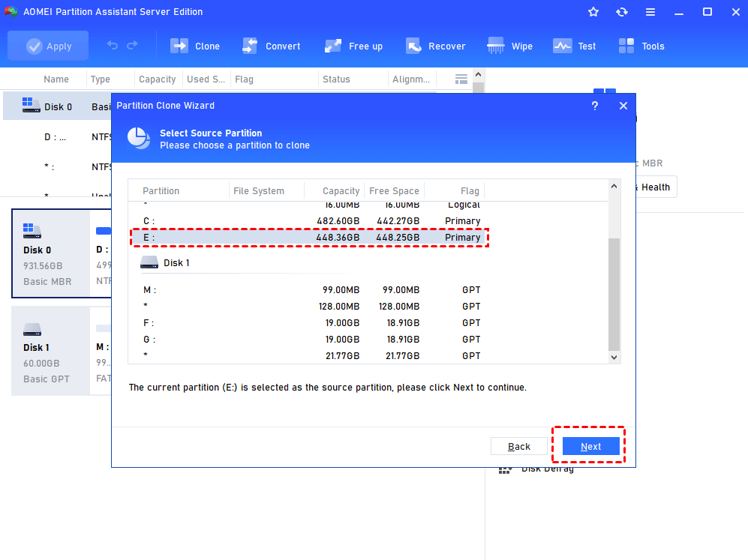Screen dimensions: 748x560
Task: Open the Convert tool
Action: click(271, 46)
